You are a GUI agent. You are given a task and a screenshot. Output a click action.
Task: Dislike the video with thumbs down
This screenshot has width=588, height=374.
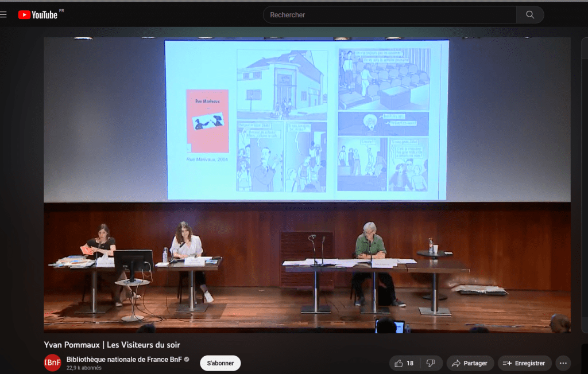[x=430, y=363]
